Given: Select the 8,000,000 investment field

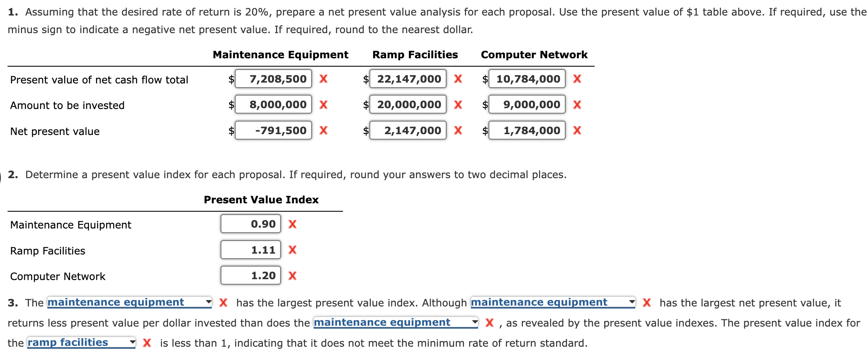Looking at the screenshot, I should [273, 105].
